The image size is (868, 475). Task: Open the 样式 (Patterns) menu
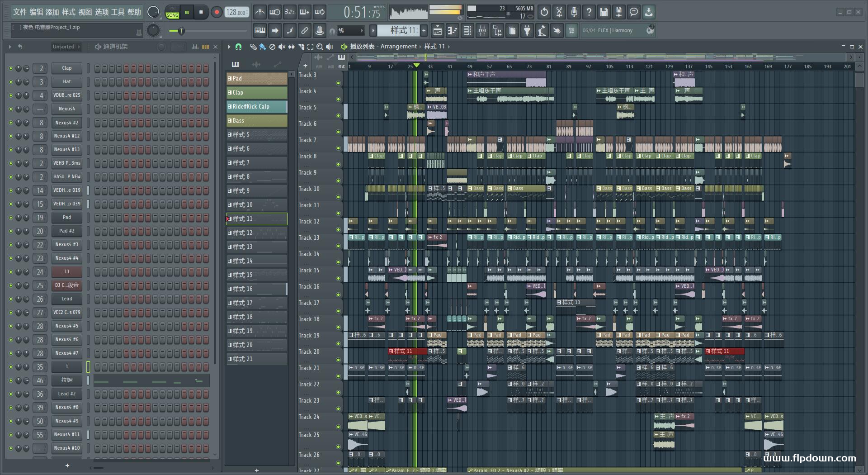[x=69, y=12]
